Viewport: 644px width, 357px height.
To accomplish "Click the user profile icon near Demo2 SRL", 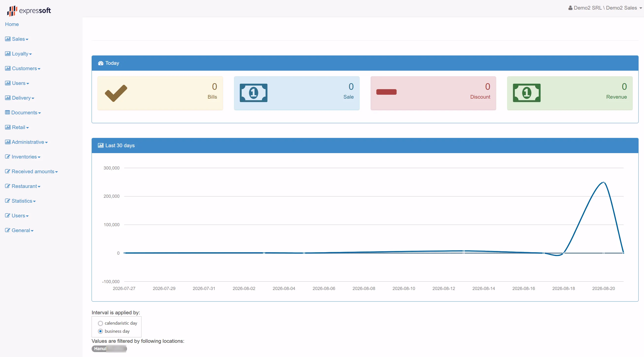I will click(x=570, y=8).
